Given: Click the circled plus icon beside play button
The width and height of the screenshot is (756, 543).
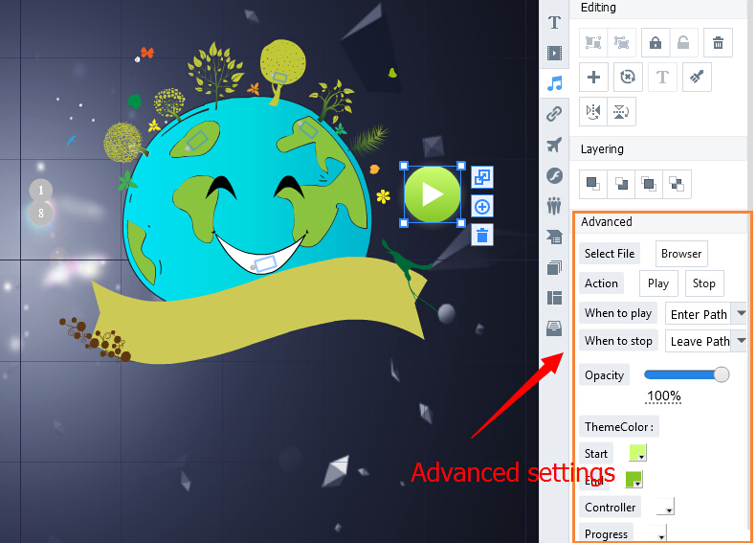Looking at the screenshot, I should point(482,207).
